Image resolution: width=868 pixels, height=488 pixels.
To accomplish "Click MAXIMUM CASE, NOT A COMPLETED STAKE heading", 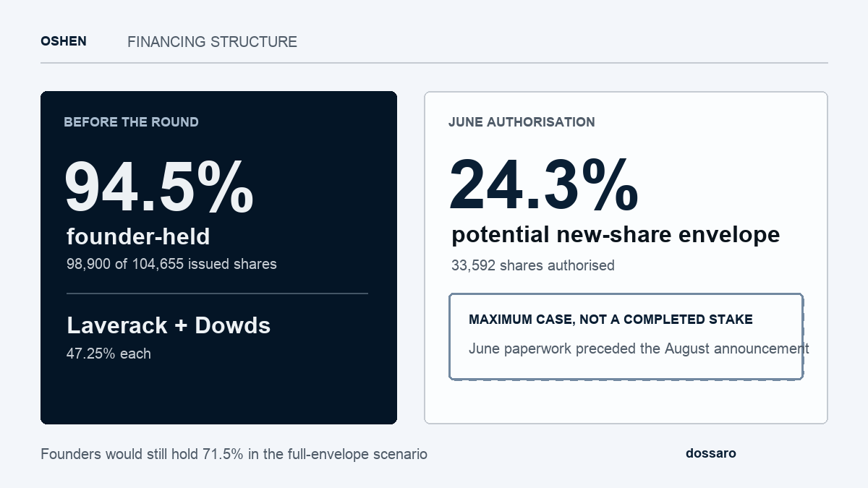I will click(610, 320).
